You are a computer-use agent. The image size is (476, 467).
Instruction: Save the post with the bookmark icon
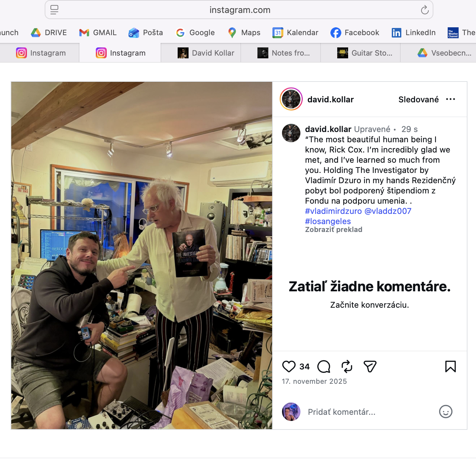pos(450,366)
